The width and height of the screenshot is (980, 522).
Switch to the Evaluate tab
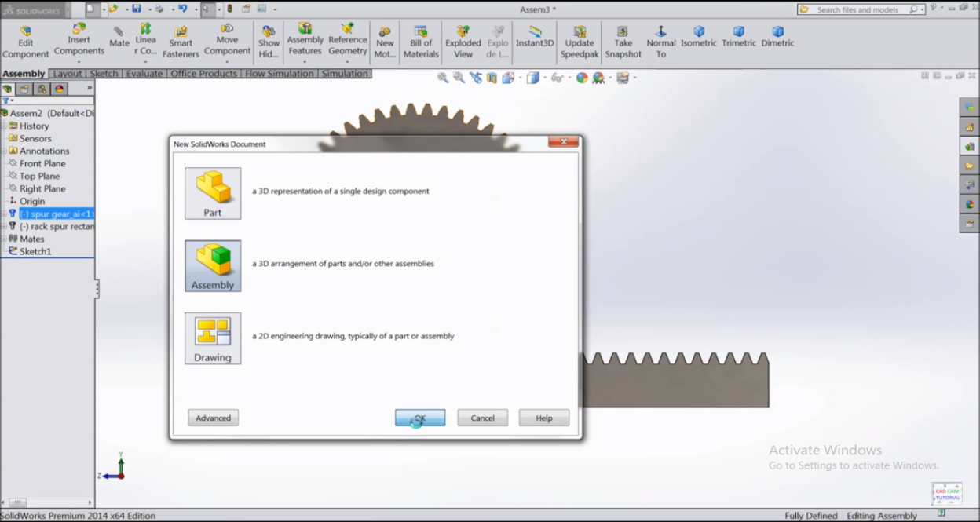pyautogui.click(x=144, y=74)
